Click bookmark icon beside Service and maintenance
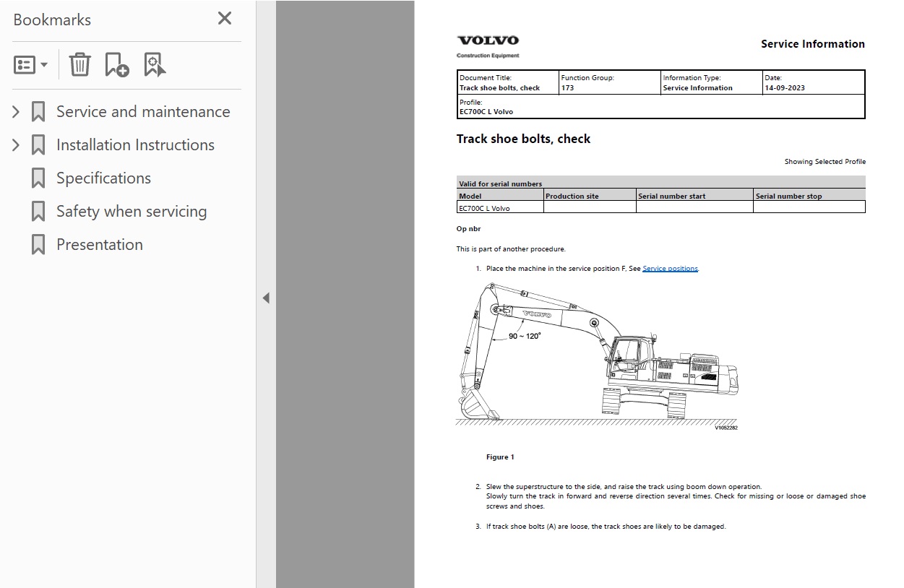 38,112
